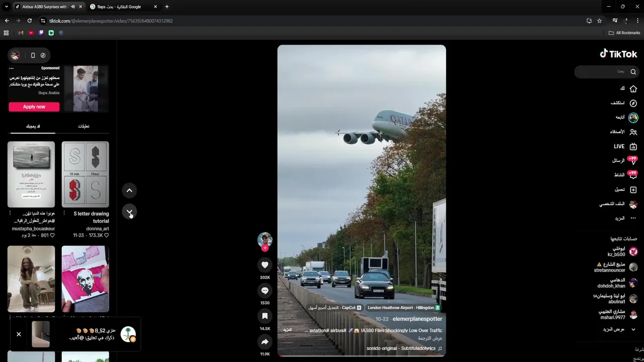Click the browser address bar URL

[111, 21]
